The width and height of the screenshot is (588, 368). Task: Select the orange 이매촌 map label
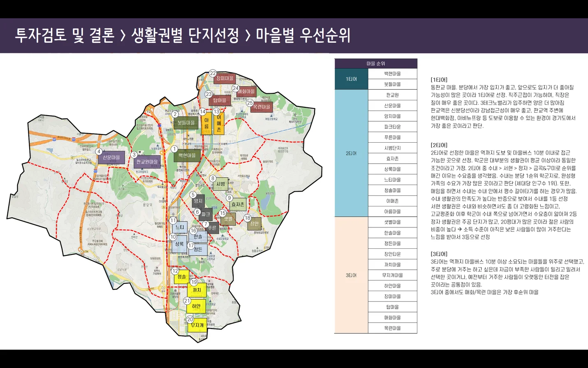[219, 123]
